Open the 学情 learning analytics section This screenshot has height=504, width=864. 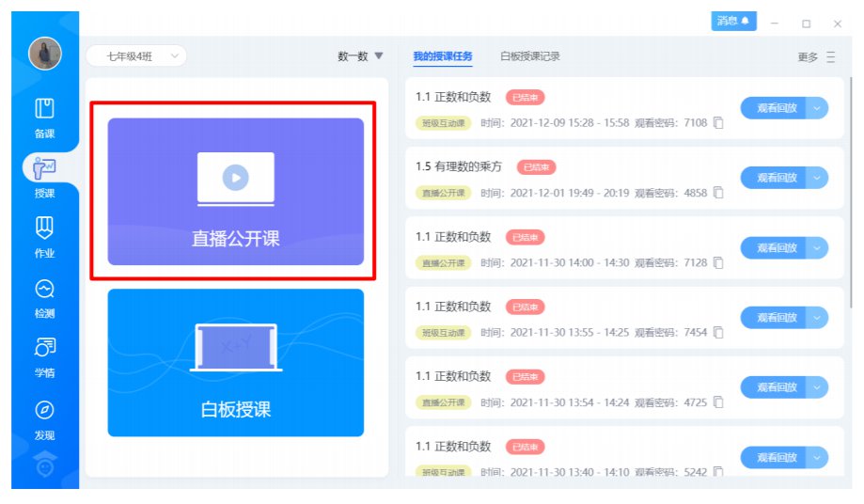pos(44,358)
